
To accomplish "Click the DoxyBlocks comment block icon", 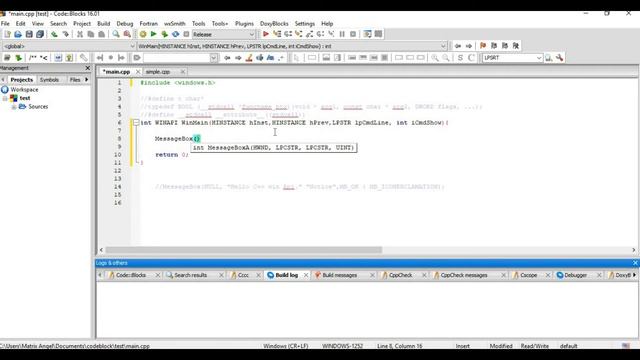I will point(32,58).
